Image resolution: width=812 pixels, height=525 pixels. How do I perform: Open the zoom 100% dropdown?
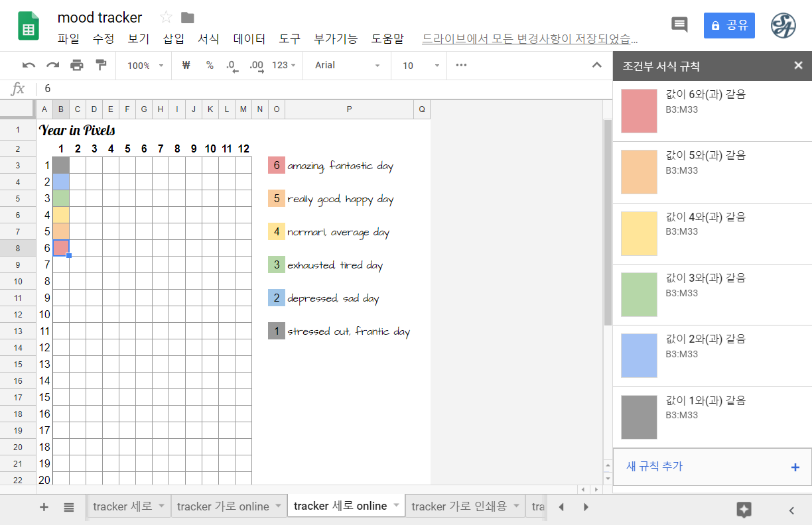coord(145,65)
